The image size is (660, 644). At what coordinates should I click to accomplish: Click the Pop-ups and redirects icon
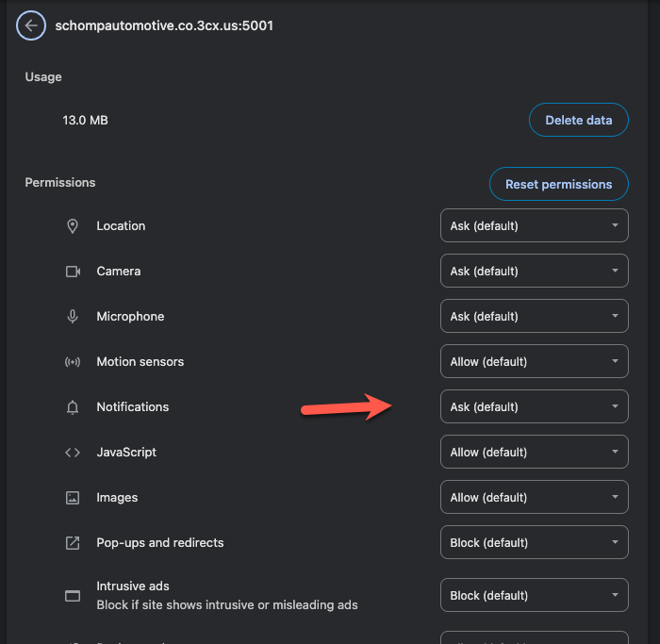[x=73, y=543]
